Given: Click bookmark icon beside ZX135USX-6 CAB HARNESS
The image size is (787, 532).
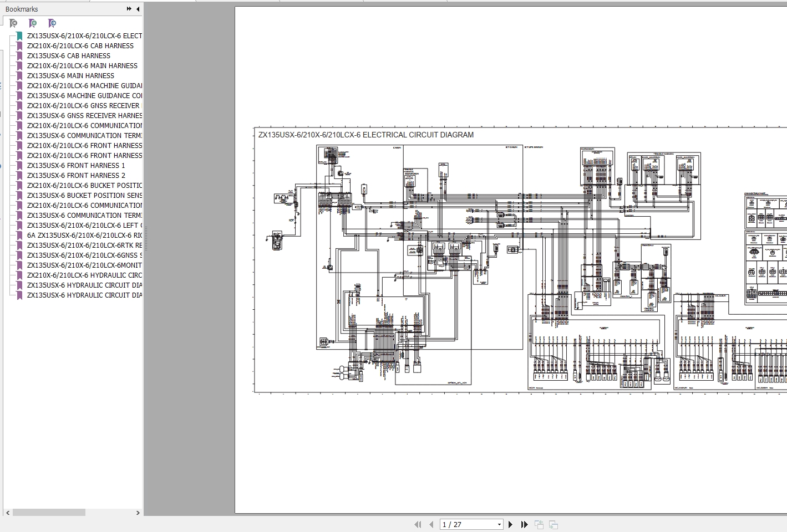Looking at the screenshot, I should [19, 56].
